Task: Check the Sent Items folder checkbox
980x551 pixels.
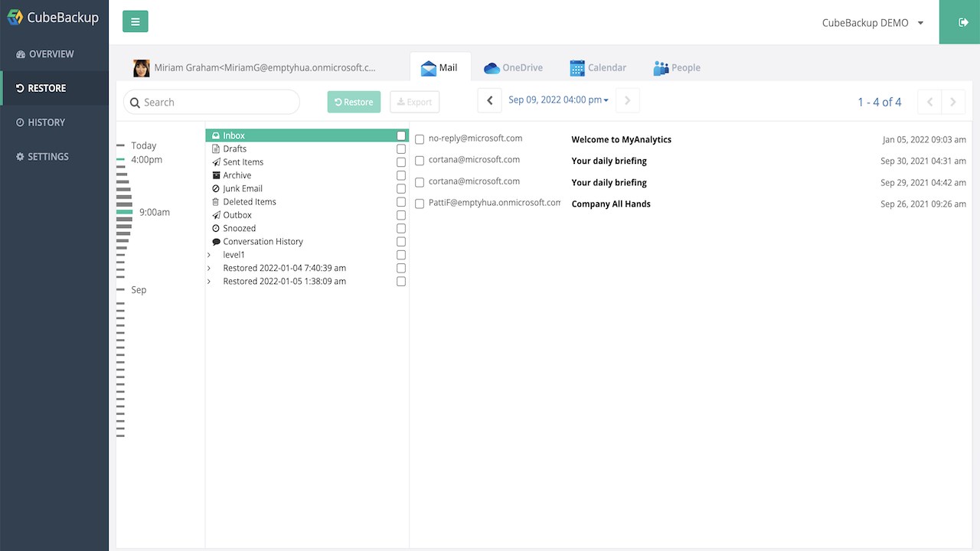Action: tap(401, 162)
